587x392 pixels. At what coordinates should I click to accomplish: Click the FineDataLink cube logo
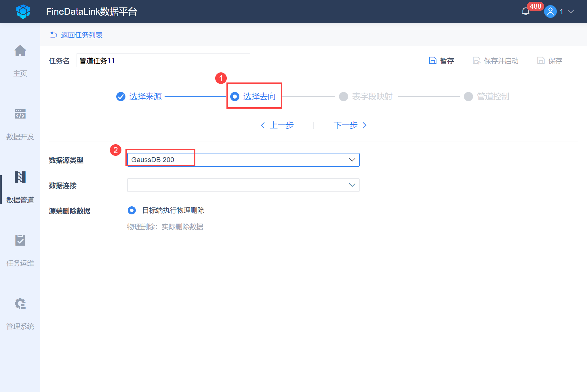coord(23,11)
